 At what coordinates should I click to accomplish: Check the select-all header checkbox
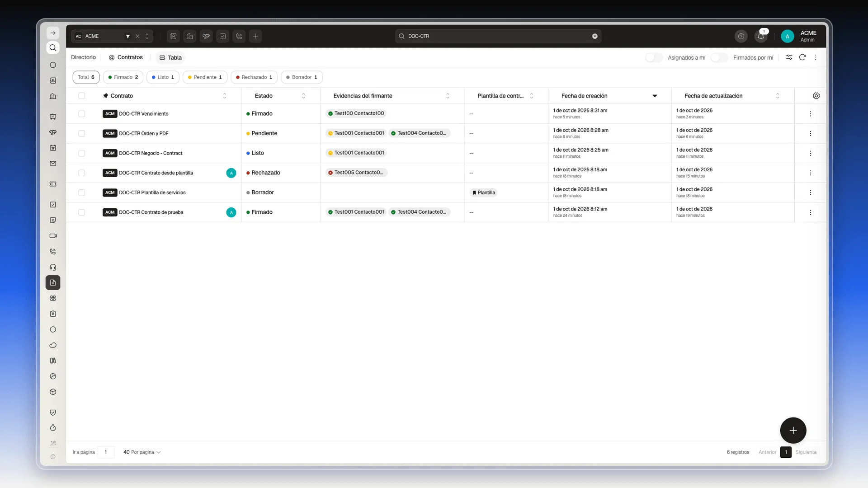[x=81, y=96]
